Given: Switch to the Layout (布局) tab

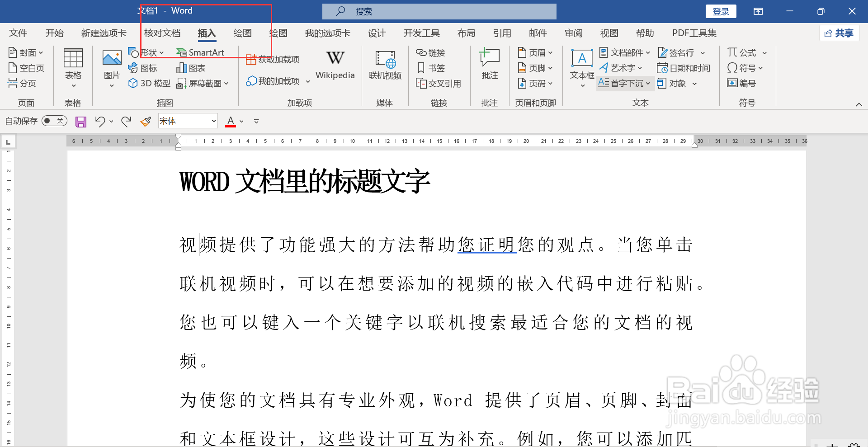Looking at the screenshot, I should click(x=467, y=33).
